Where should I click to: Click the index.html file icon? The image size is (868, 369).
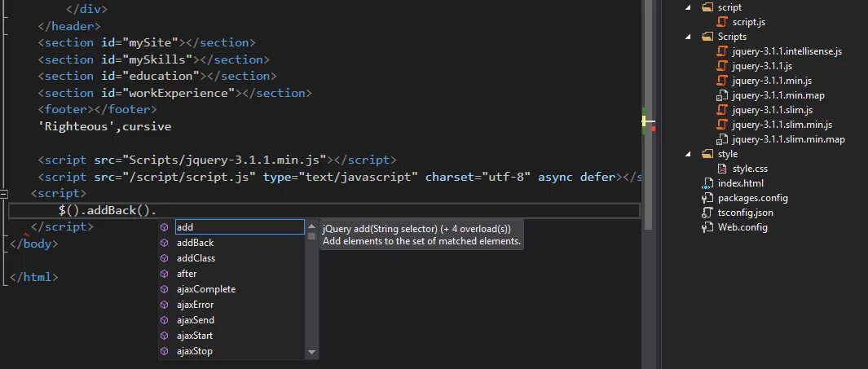707,183
